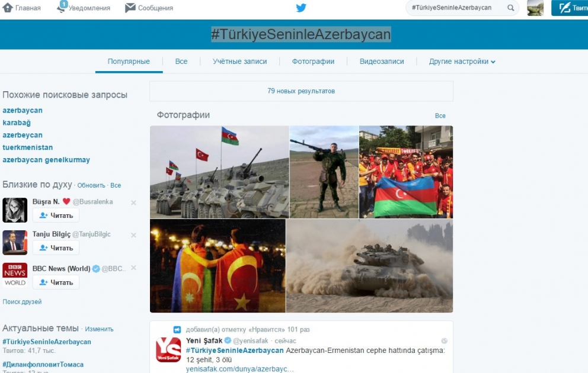Open the Yeni Şafak account name
588x373 pixels.
(204, 341)
